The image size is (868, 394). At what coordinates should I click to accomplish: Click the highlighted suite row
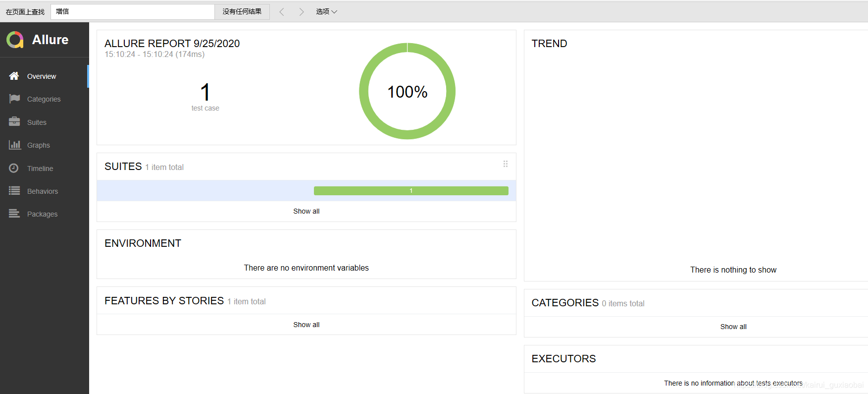[306, 191]
